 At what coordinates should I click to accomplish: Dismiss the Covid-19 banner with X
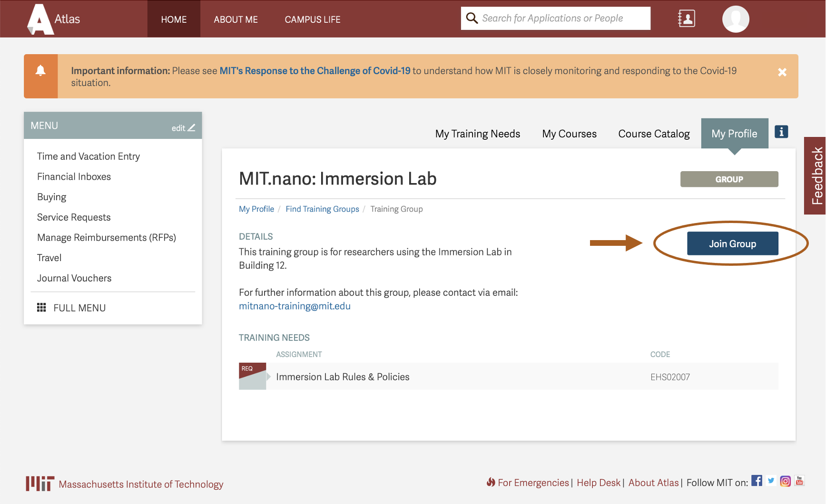(x=782, y=72)
